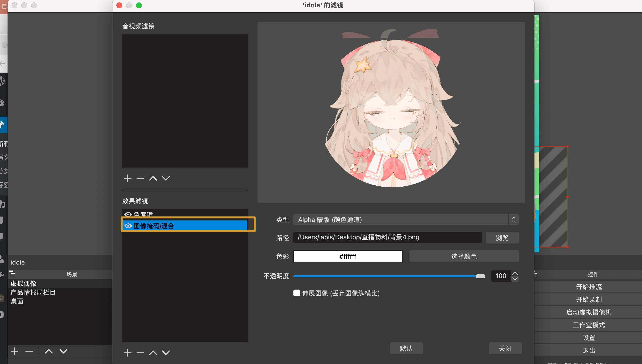
Task: Move scene down in scene list
Action: [x=63, y=351]
